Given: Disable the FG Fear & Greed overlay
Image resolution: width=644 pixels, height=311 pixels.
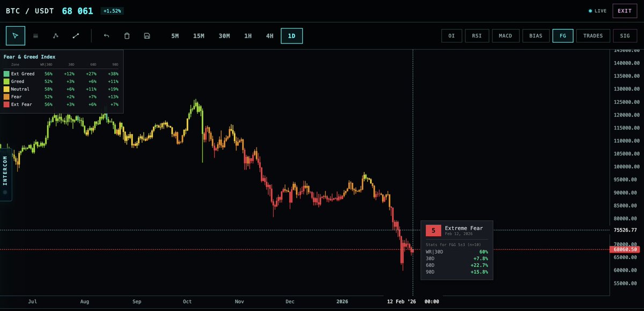Looking at the screenshot, I should coord(563,36).
